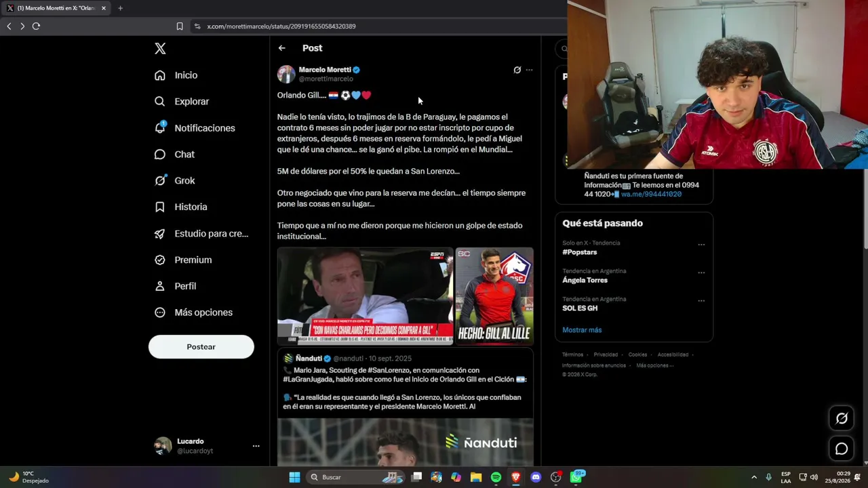Open the Historia bookmark icon
Screen dimensions: 868x488
160,207
